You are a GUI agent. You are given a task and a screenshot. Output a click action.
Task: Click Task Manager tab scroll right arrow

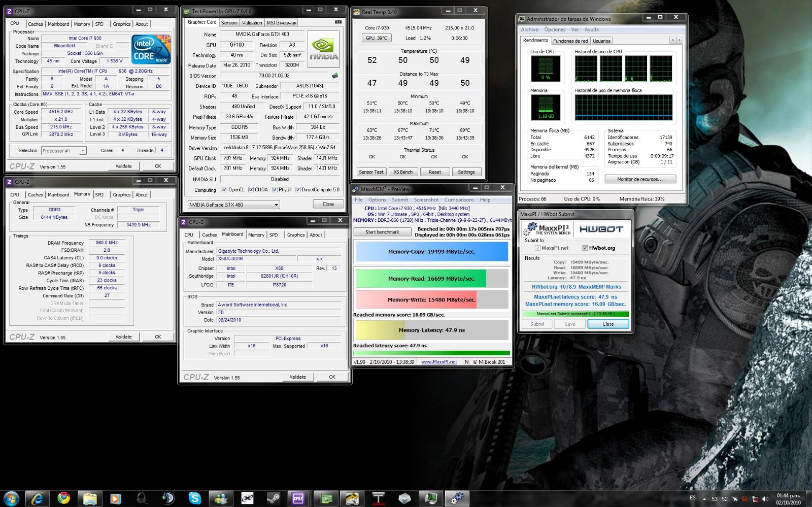click(680, 40)
